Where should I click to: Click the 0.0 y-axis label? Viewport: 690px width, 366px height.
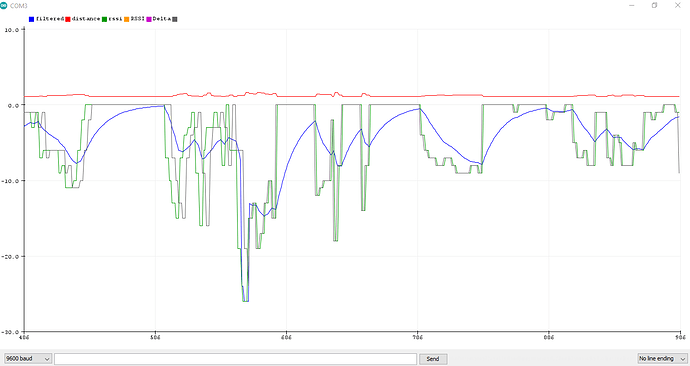(14, 105)
